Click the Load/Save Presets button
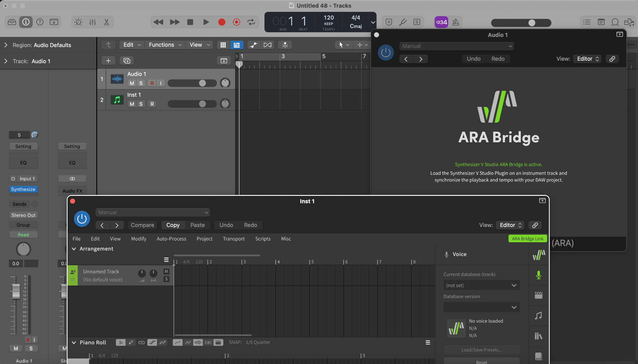 point(481,350)
